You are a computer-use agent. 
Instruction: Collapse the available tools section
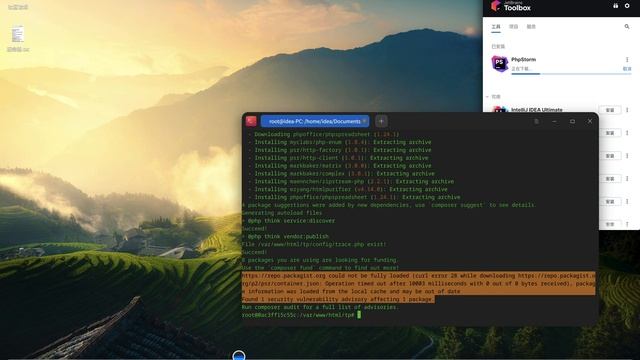point(487,97)
